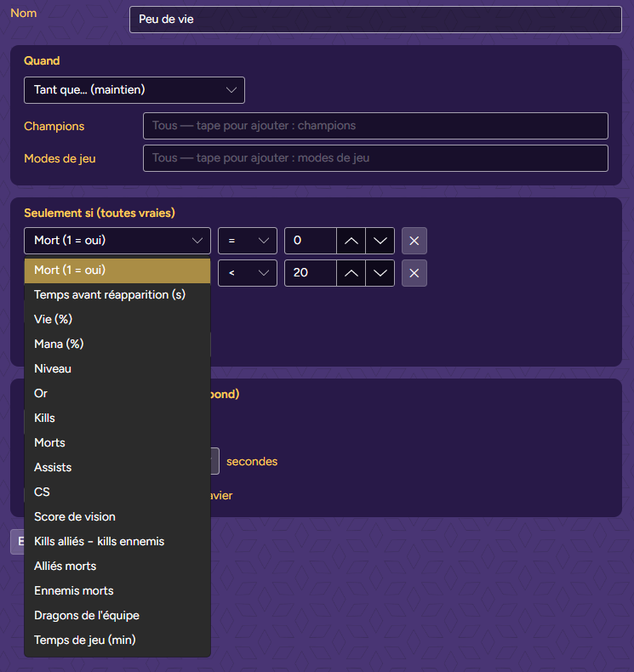Focus the Champions filter input
Image resolution: width=634 pixels, height=672 pixels.
(x=375, y=126)
